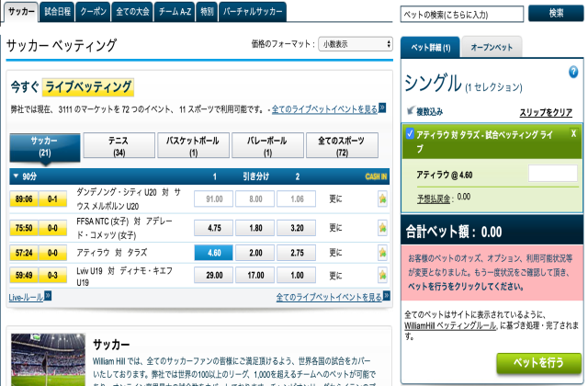Image resolution: width=588 pixels, height=386 pixels.
Task: Click the 複数込み multiples icon
Action: [409, 112]
